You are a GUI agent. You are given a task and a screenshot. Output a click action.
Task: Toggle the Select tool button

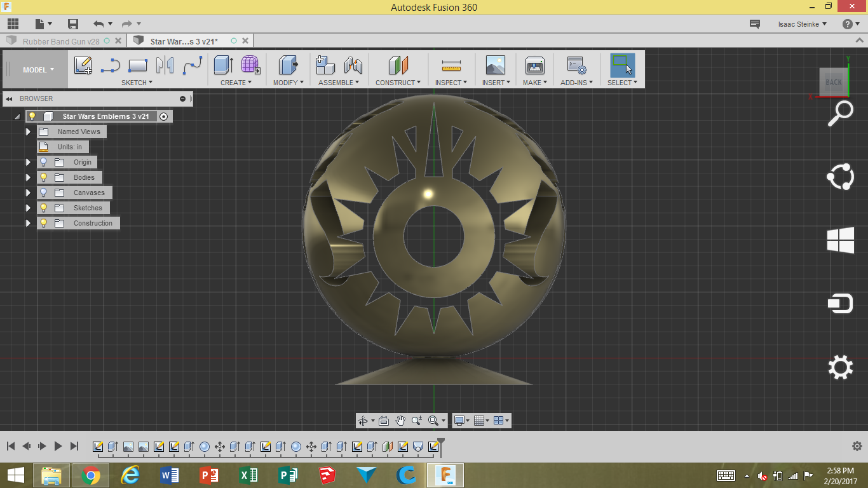622,65
